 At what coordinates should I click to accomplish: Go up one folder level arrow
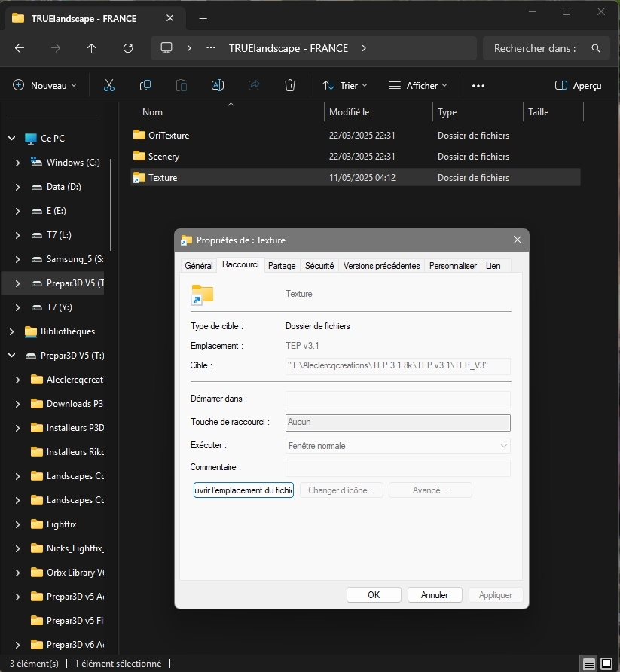(92, 48)
